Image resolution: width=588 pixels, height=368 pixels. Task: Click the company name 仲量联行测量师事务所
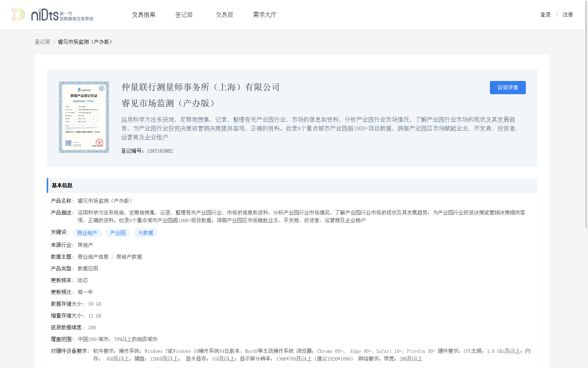pyautogui.click(x=201, y=87)
